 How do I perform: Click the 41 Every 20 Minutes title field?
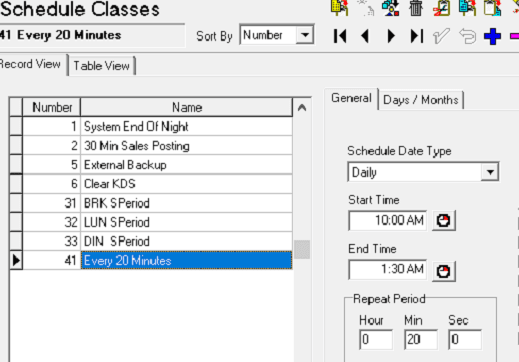[x=91, y=35]
